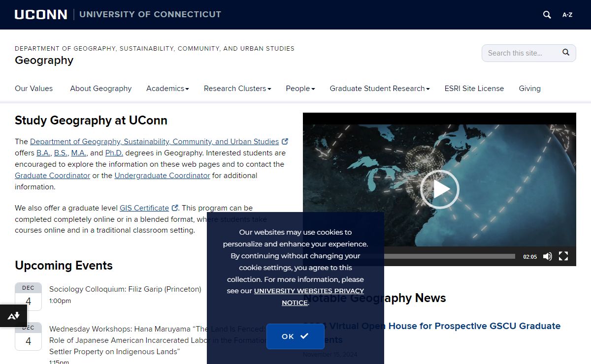Viewport: 591px width, 364px height.
Task: Go to ESRI Site License
Action: pos(474,89)
